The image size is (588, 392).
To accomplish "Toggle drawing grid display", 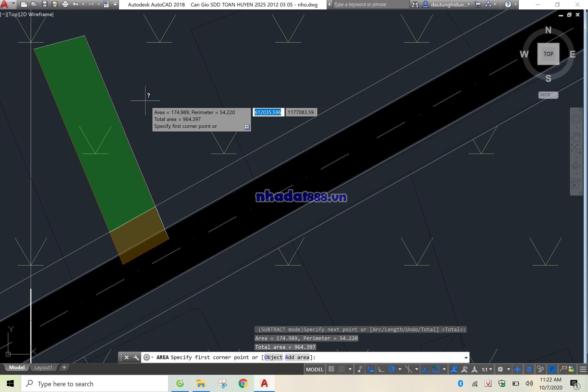I will point(331,369).
